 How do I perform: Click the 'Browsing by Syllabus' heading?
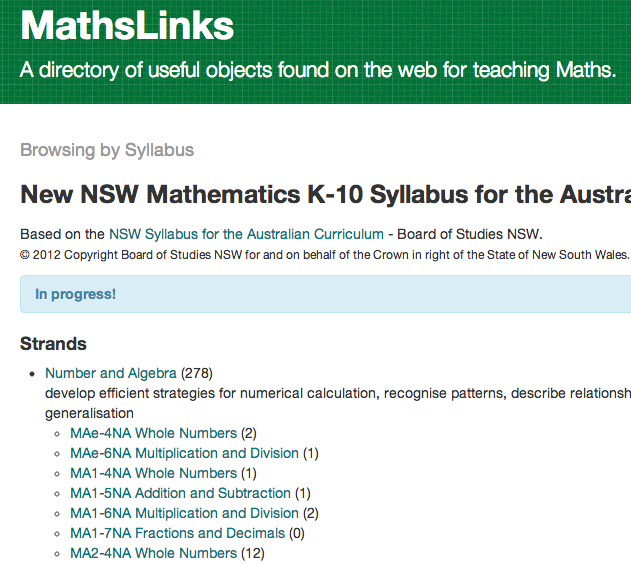(107, 150)
